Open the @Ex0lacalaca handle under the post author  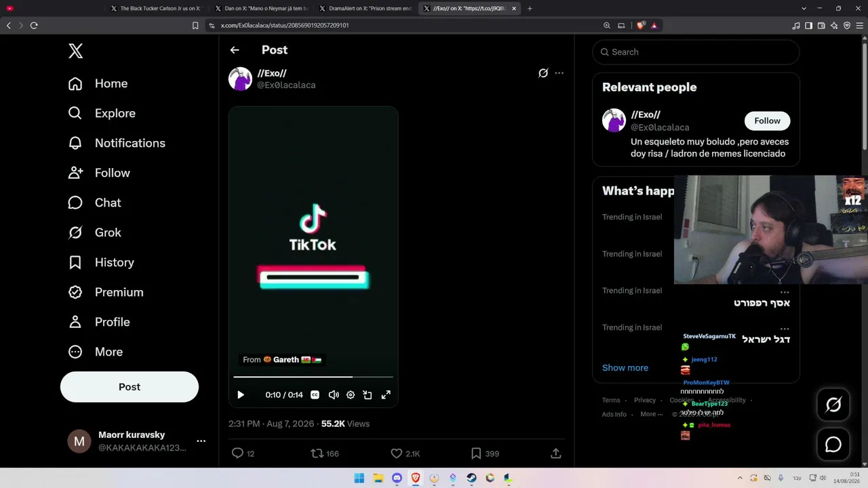pos(286,85)
